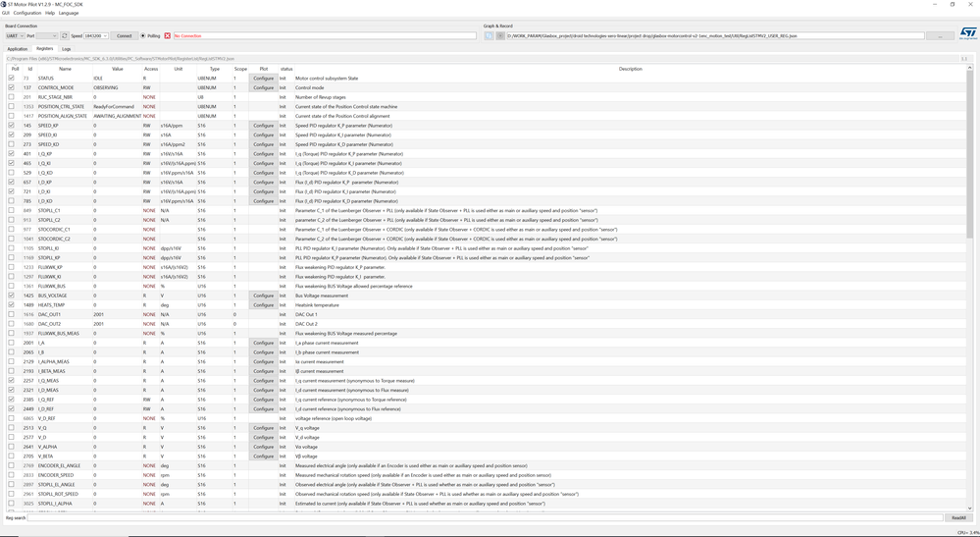
Task: Open the GUI menu
Action: pyautogui.click(x=6, y=13)
